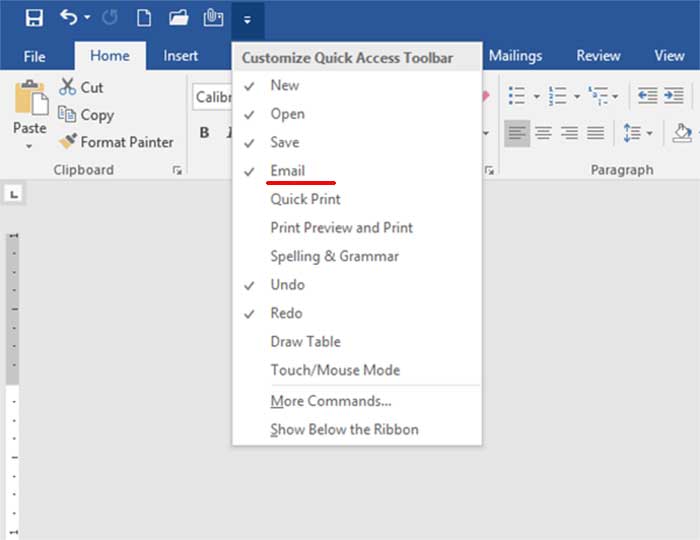The image size is (700, 540).
Task: Click the Paste clipboard icon
Action: tap(30, 100)
